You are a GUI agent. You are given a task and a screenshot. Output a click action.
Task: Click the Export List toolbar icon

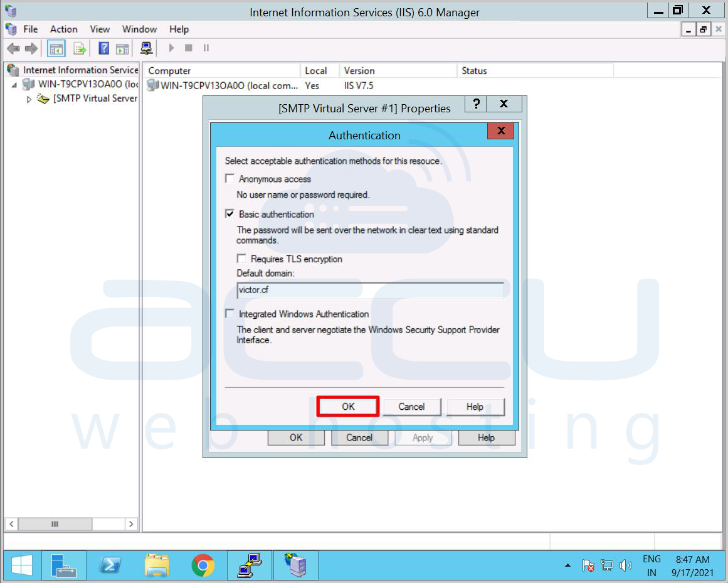[80, 48]
